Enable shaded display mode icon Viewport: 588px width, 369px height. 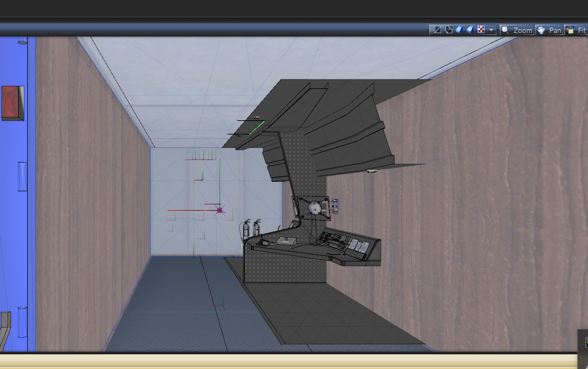[459, 30]
